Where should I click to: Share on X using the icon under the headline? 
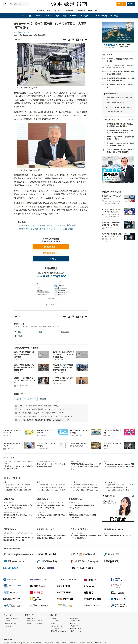[77, 40]
